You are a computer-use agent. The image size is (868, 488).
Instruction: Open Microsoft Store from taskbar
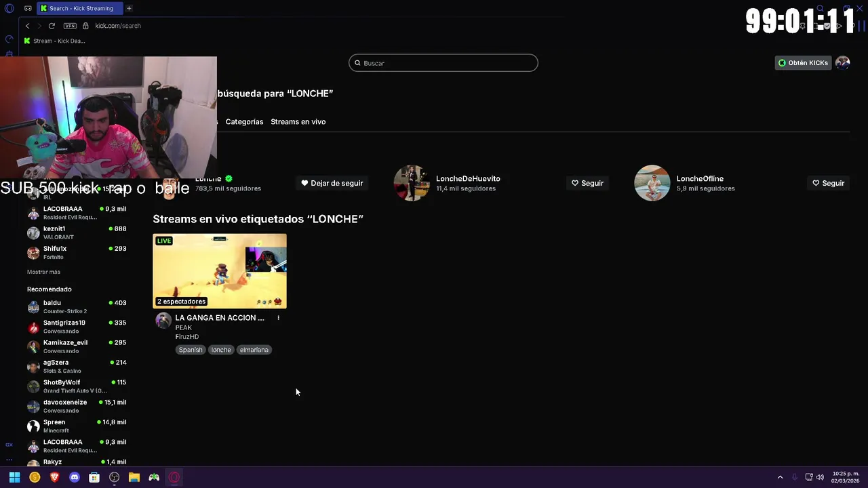click(94, 477)
